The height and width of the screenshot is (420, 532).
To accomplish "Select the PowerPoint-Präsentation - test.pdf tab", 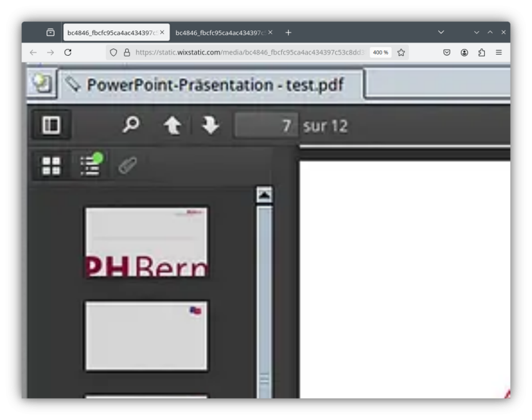I will [x=213, y=85].
